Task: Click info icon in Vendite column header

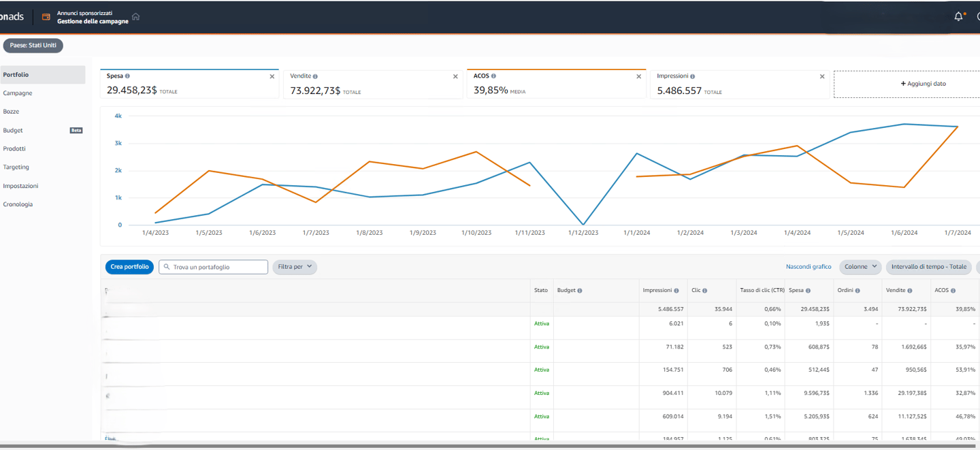Action: [x=909, y=291]
